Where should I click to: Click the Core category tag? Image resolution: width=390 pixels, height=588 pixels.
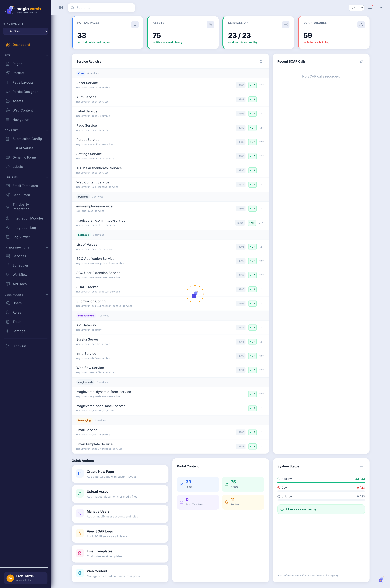81,73
